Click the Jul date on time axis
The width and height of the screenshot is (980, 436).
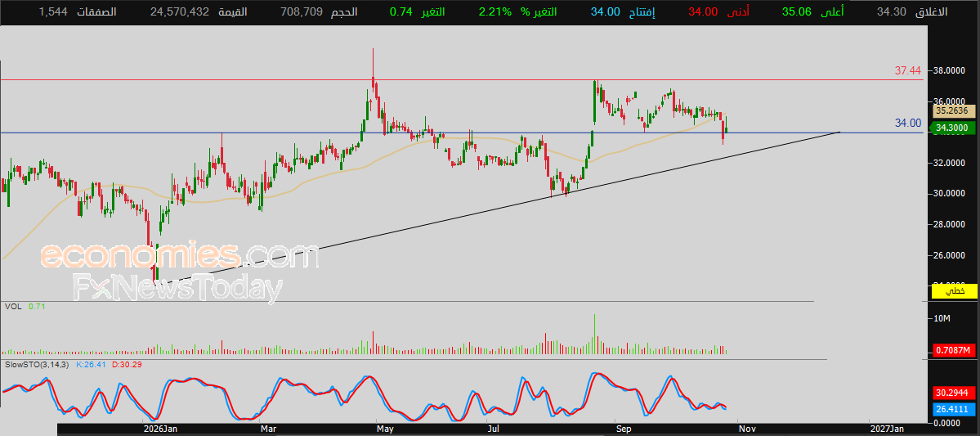(494, 429)
